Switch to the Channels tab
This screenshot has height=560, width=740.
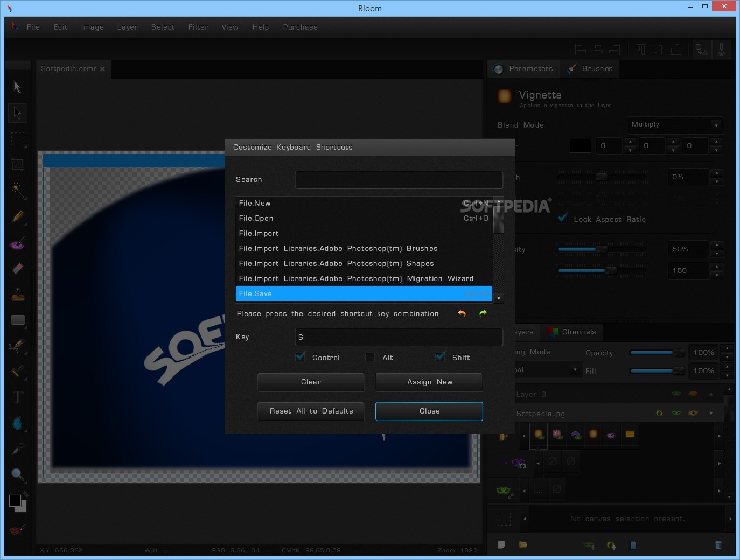(x=571, y=332)
